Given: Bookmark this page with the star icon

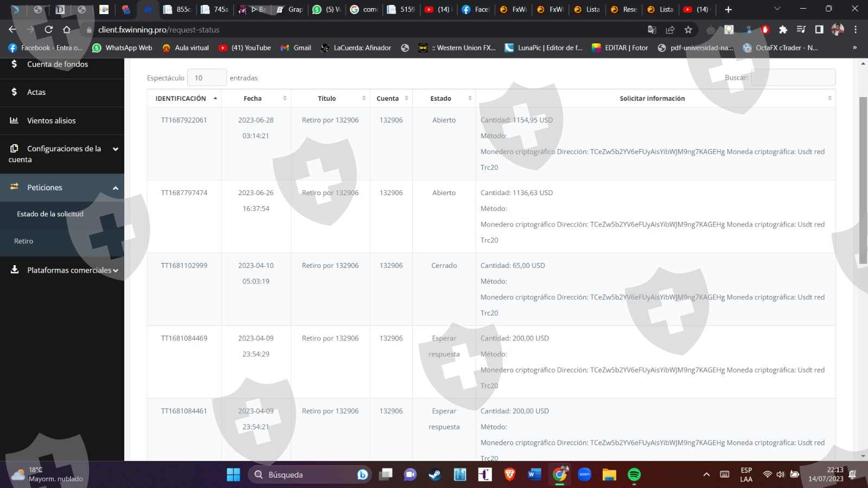Looking at the screenshot, I should click(688, 30).
